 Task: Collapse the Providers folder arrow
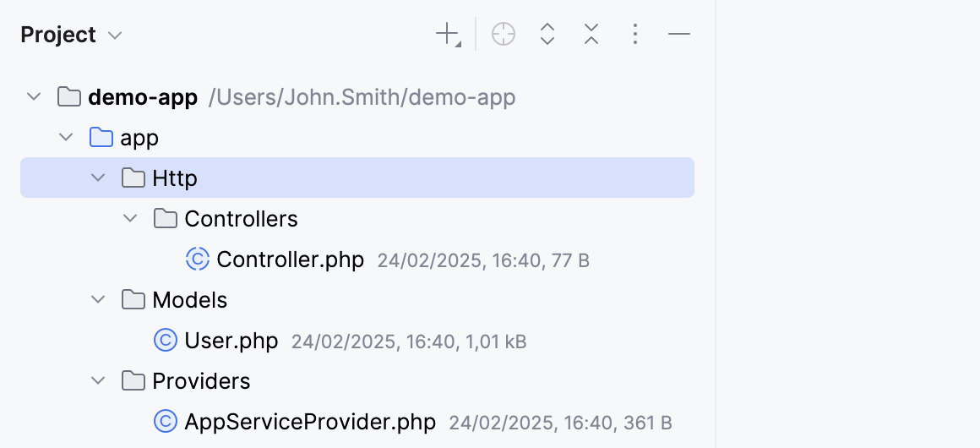click(98, 381)
